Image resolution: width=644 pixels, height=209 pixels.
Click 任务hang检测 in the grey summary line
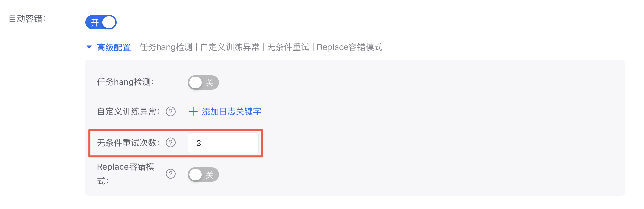tap(166, 47)
